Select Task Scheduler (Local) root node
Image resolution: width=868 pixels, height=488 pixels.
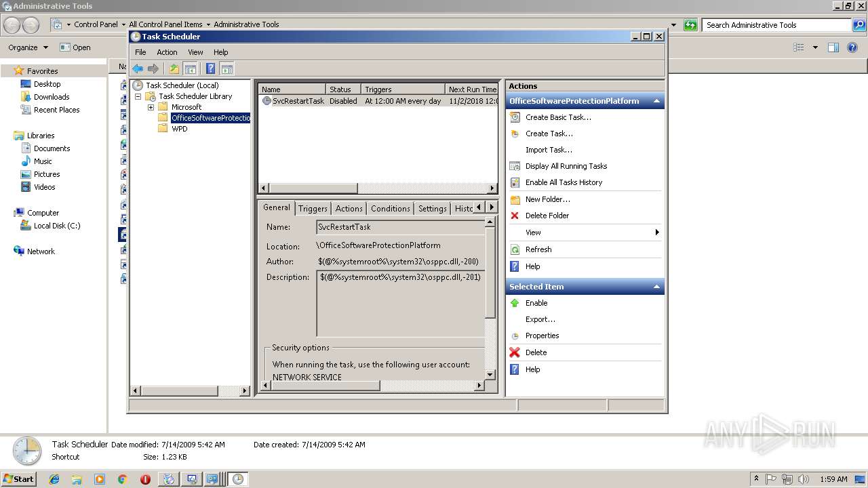tap(182, 85)
